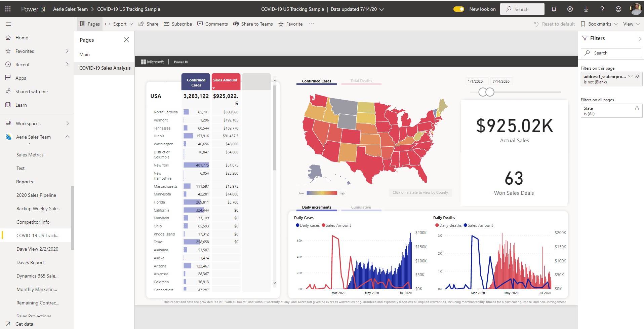This screenshot has height=329, width=644.
Task: Click Share to Teams
Action: coord(253,24)
